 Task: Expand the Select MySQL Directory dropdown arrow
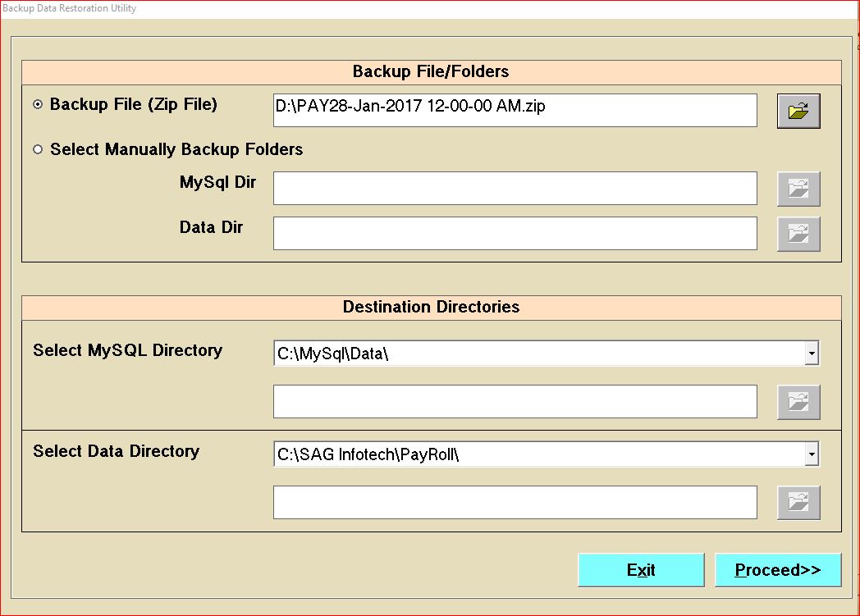(x=811, y=354)
